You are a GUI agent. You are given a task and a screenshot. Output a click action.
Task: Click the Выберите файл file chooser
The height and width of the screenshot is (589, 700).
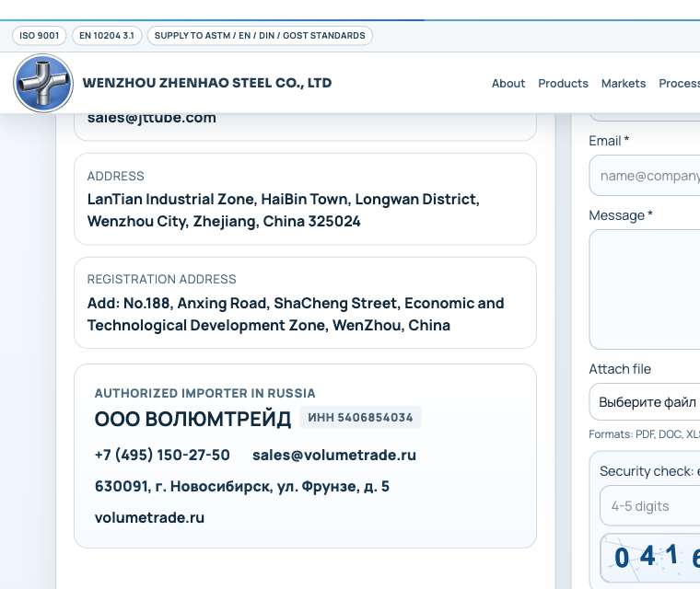click(x=644, y=402)
